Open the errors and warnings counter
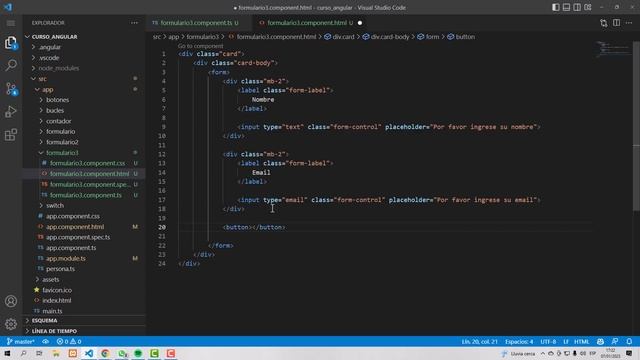Screen dimensions: 640x360 click(69, 342)
